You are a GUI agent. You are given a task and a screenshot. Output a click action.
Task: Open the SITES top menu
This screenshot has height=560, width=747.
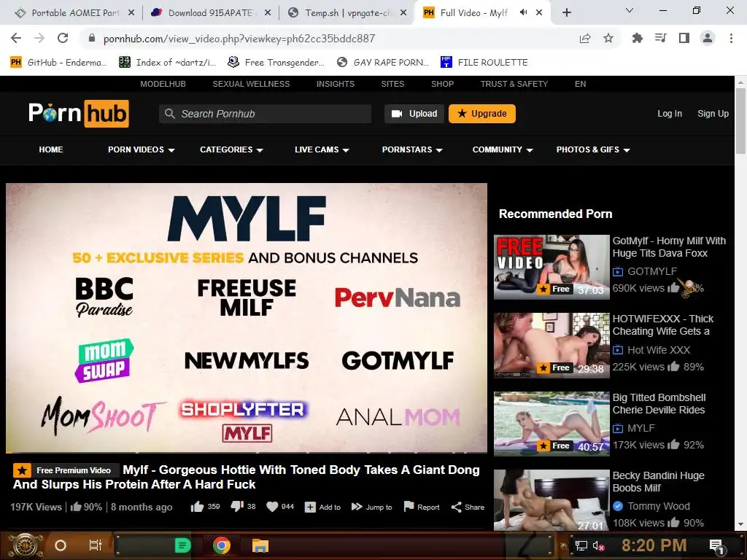pyautogui.click(x=392, y=84)
